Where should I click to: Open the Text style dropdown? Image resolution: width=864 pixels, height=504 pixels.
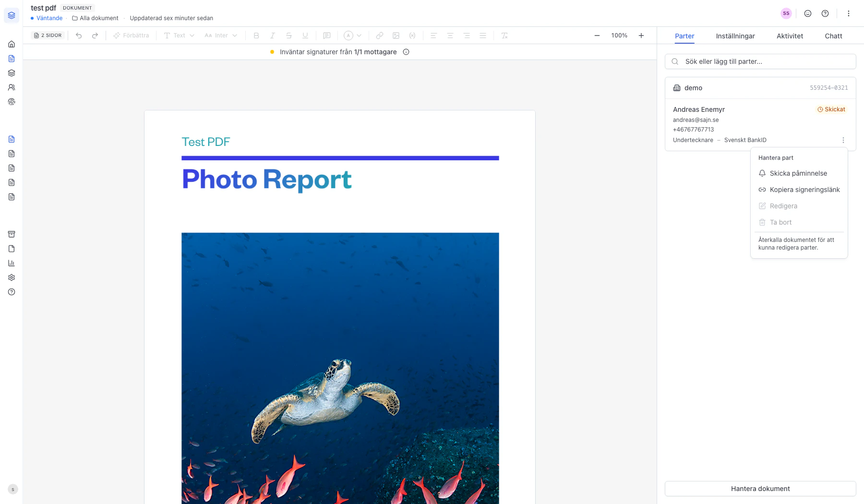click(179, 36)
